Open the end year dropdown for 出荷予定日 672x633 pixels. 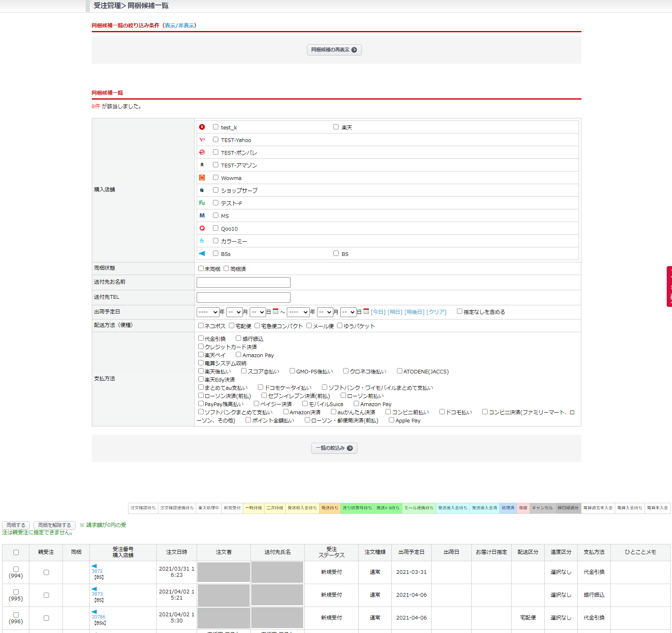[298, 312]
